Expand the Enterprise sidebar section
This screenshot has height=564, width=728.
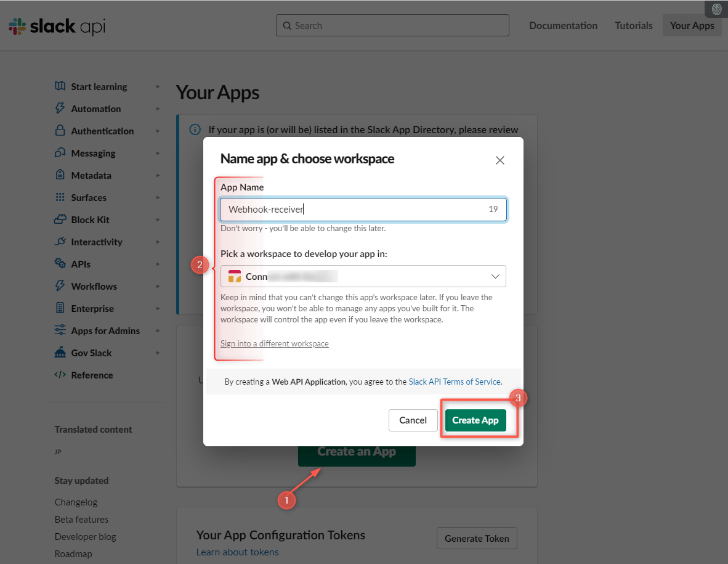(x=158, y=308)
